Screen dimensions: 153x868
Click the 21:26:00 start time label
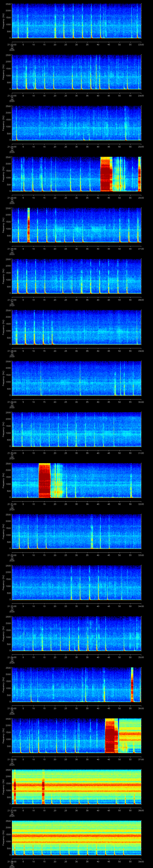(12, 249)
